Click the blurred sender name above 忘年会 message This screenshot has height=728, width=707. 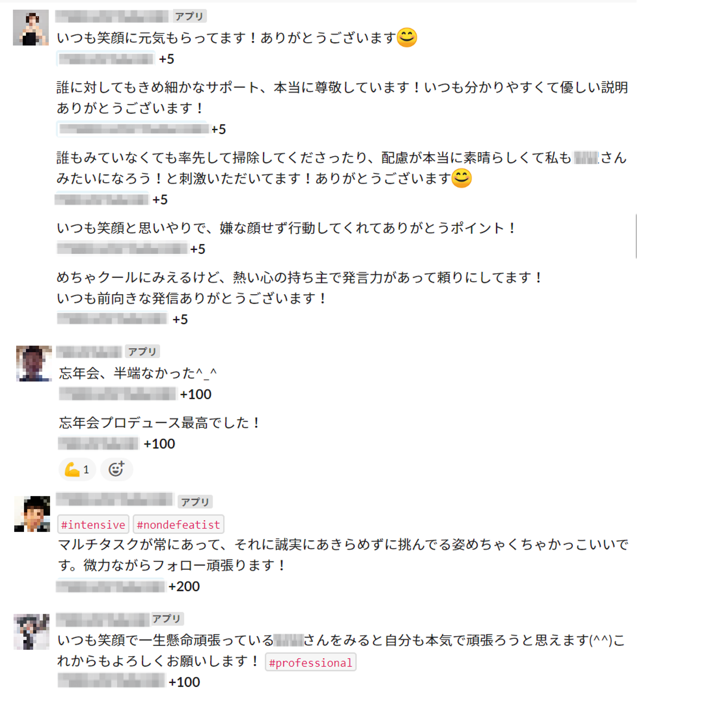(89, 352)
